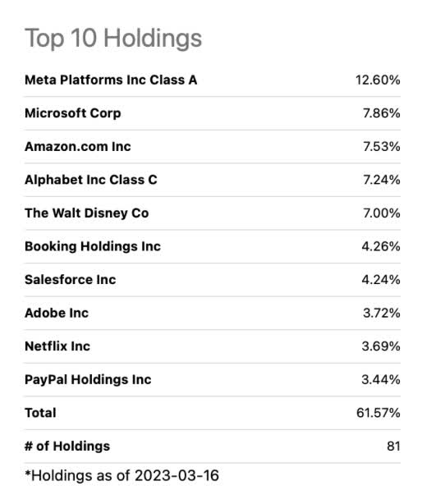Click the 12.60% weight value
This screenshot has width=422, height=504.
[378, 80]
